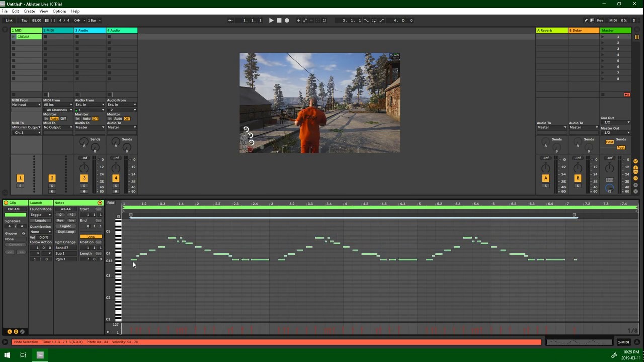Toggle track 4 activator button

(x=116, y=178)
